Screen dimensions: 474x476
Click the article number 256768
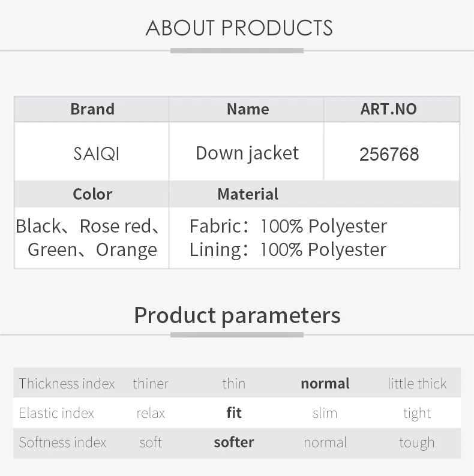[x=389, y=154]
